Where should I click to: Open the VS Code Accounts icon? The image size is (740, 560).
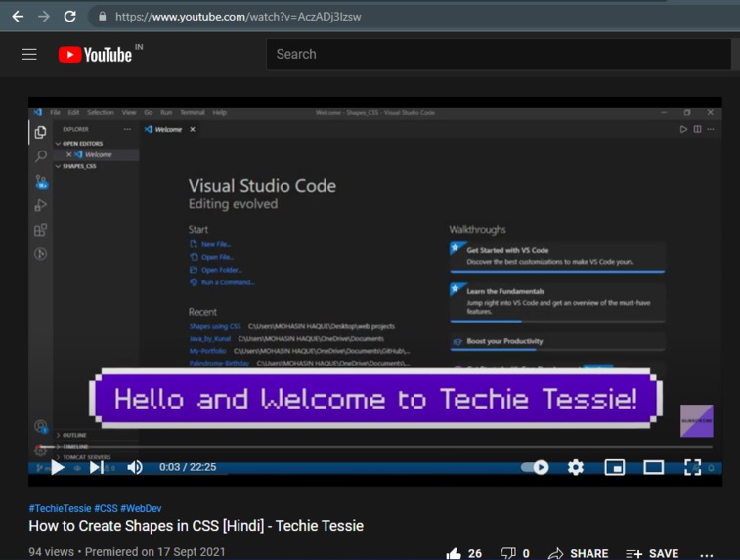[x=41, y=427]
